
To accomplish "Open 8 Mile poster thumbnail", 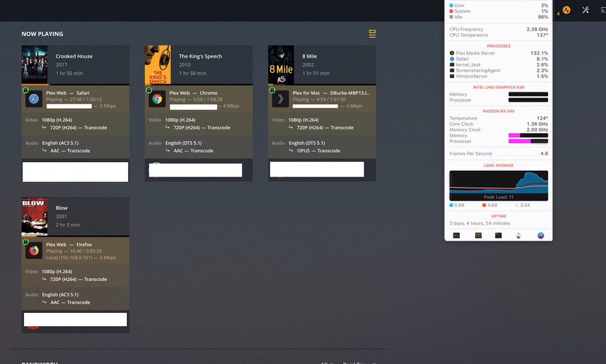I will (281, 64).
